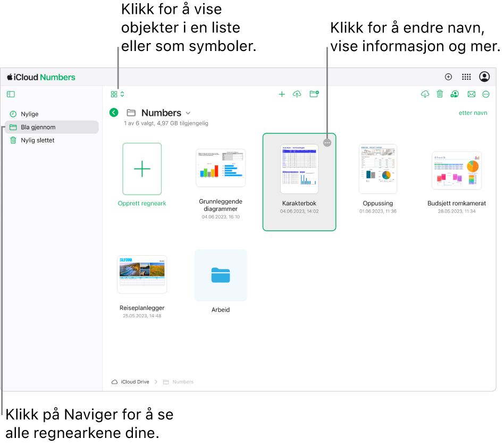Click the plus icon to create spreadsheet
Screen dimensions: 504x447
pyautogui.click(x=282, y=94)
